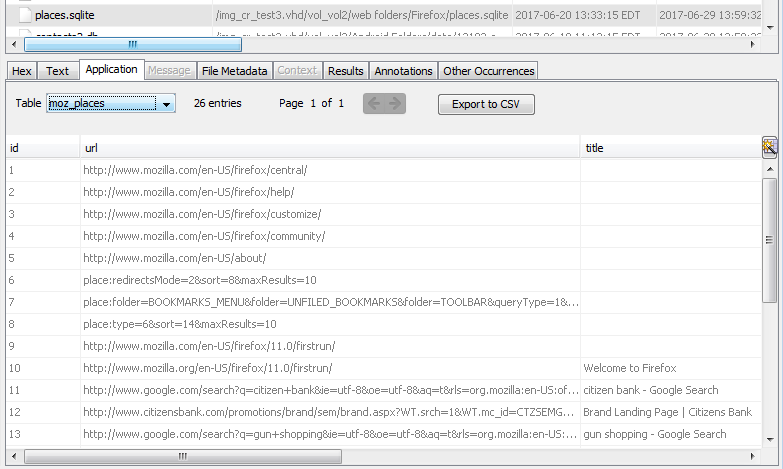This screenshot has width=783, height=469.
Task: Click up arrow of table vertical scrollbar
Action: (770, 169)
